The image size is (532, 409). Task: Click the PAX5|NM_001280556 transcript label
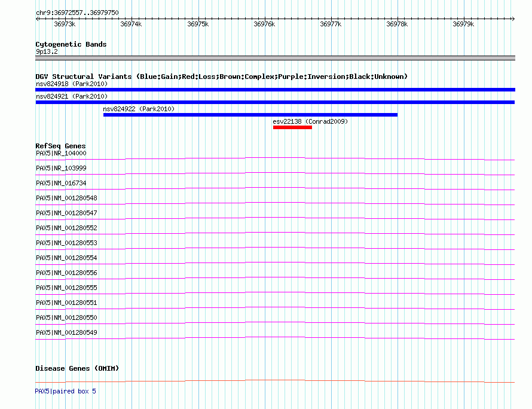point(66,273)
